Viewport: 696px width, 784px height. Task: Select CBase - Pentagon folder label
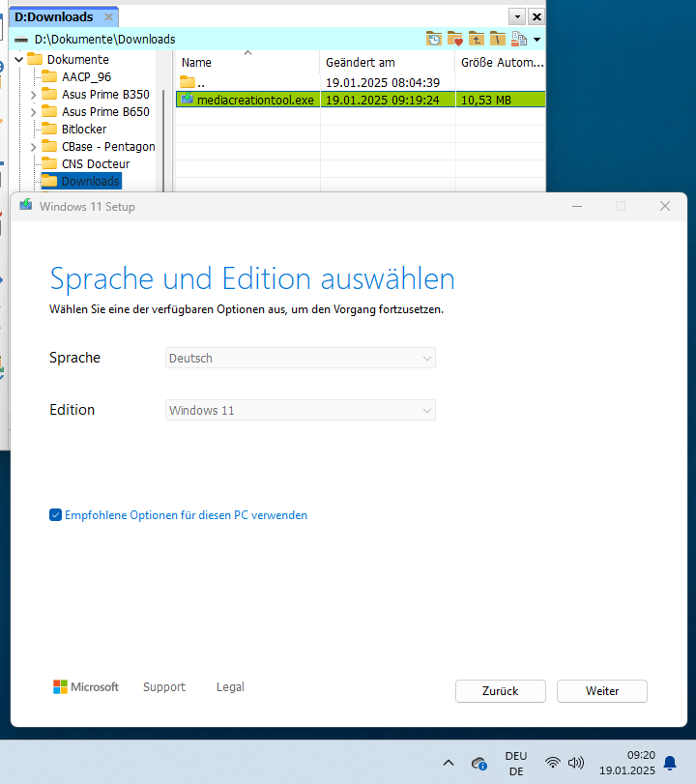108,147
